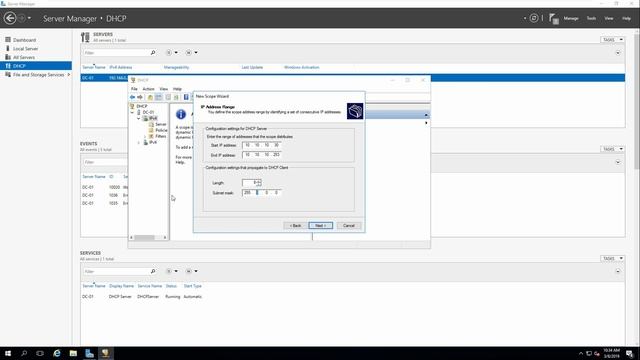The width and height of the screenshot is (640, 360).
Task: Open the Server Manager View menu
Action: click(x=609, y=18)
